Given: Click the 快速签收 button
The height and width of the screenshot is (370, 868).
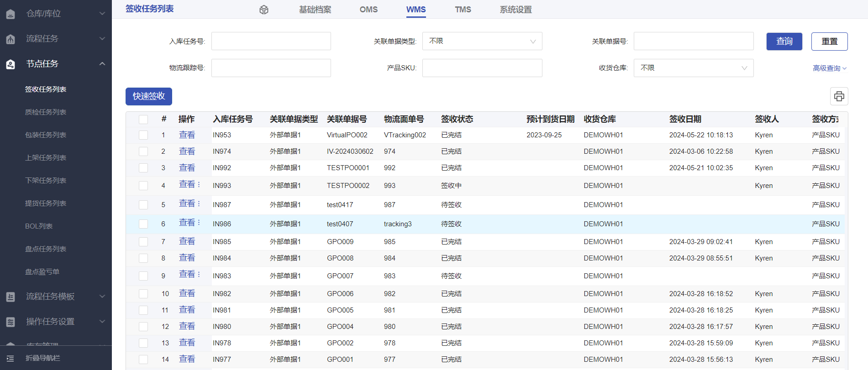Looking at the screenshot, I should [149, 96].
